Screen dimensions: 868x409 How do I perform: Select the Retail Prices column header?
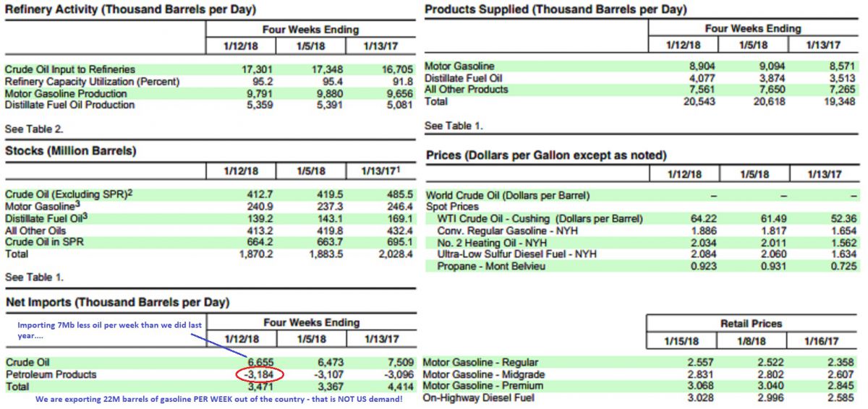pyautogui.click(x=752, y=324)
